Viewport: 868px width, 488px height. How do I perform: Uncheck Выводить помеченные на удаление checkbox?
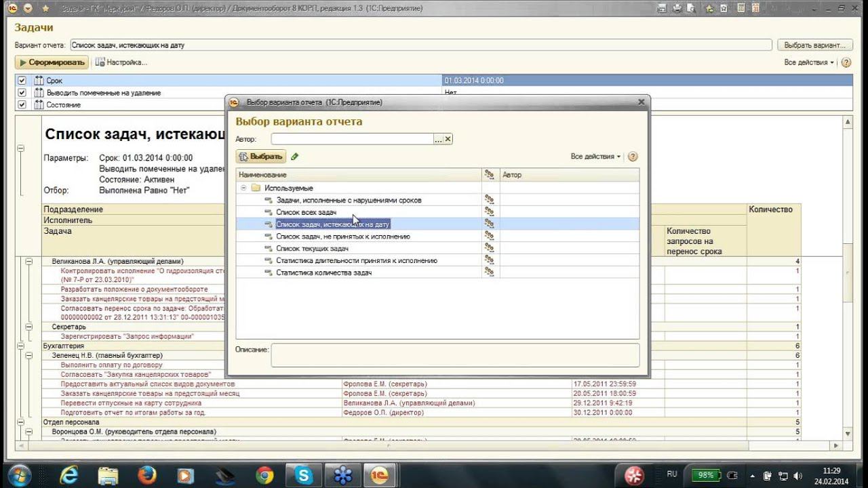[22, 93]
